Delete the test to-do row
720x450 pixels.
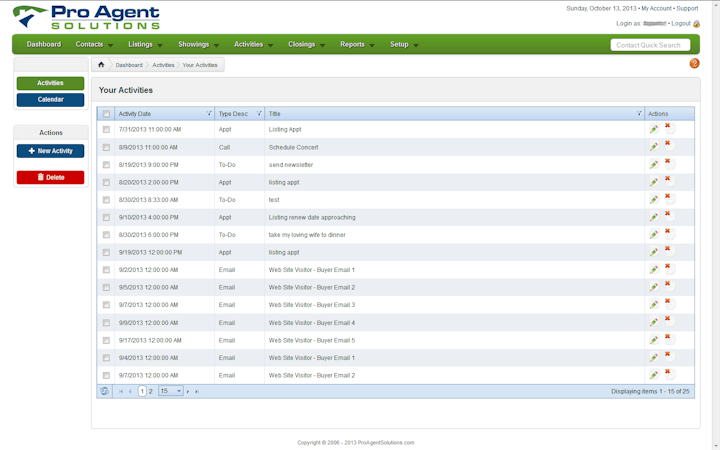[669, 198]
